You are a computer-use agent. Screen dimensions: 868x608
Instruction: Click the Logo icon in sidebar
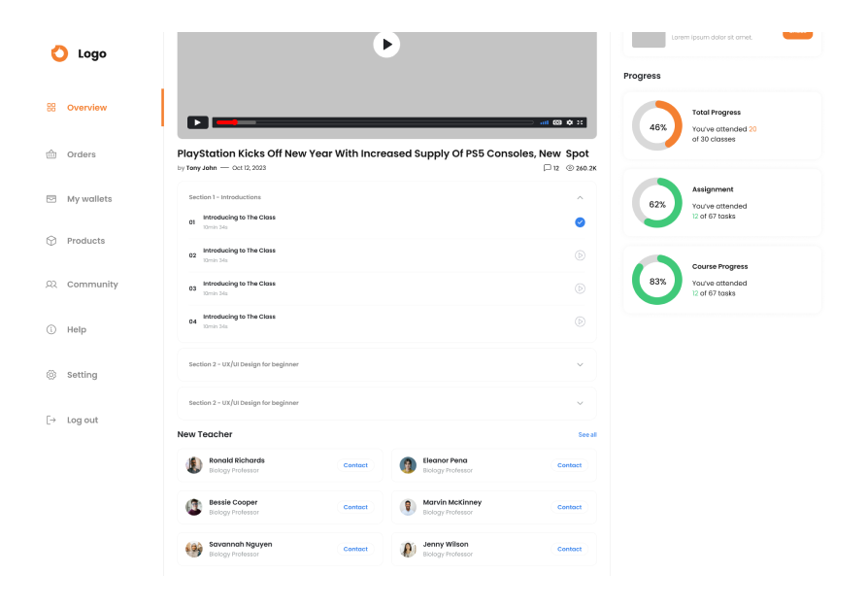[60, 54]
